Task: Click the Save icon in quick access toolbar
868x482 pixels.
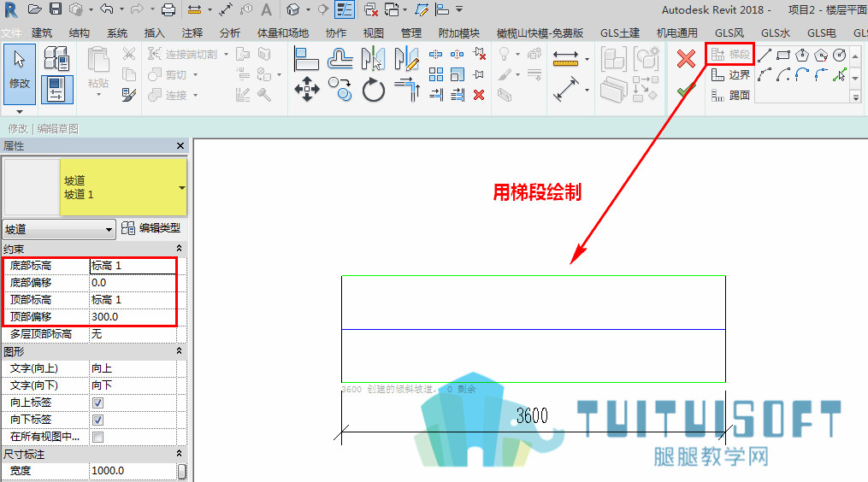Action: click(x=56, y=9)
